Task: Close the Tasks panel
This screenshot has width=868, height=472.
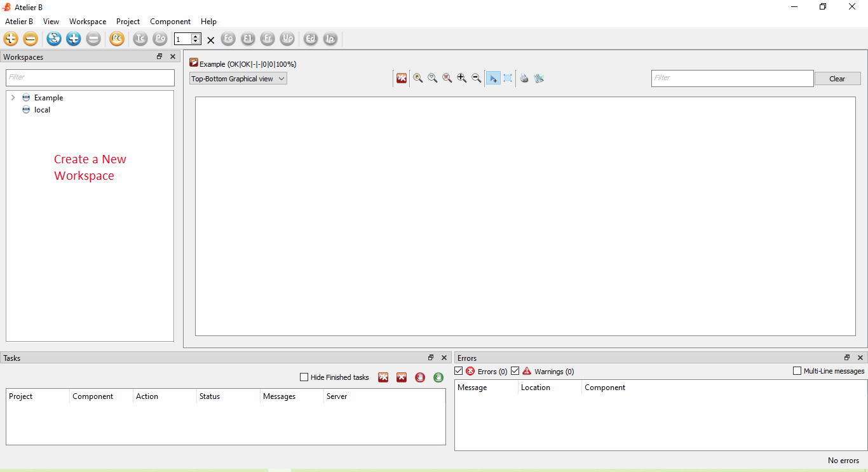Action: pos(444,358)
